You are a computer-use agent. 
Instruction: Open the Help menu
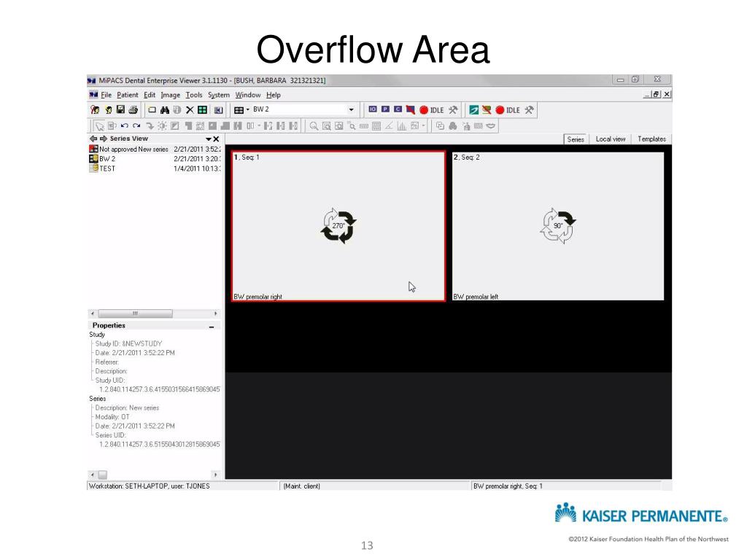tap(273, 95)
